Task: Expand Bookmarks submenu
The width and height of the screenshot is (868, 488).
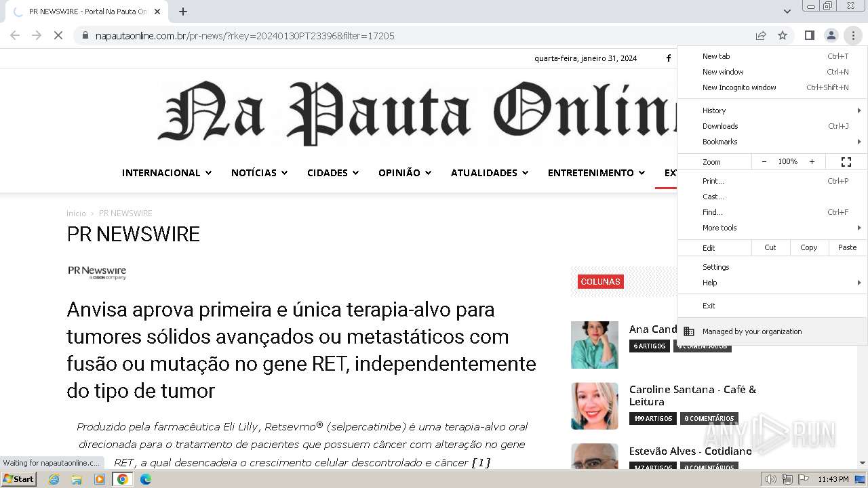Action: pos(772,142)
